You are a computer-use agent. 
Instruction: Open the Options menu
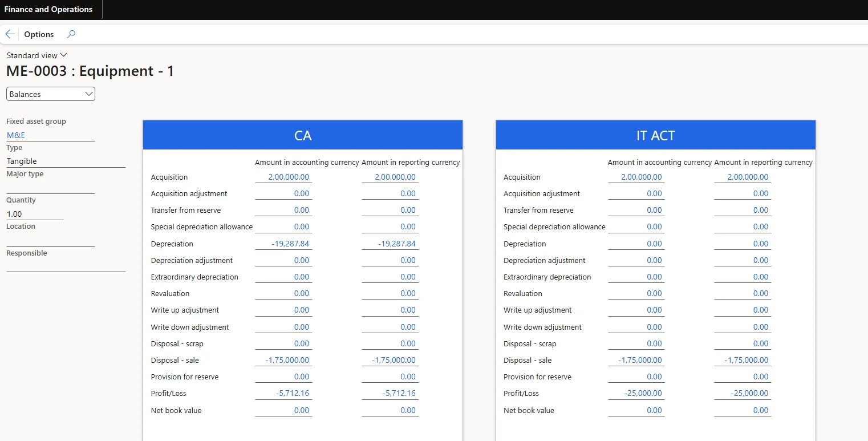39,34
